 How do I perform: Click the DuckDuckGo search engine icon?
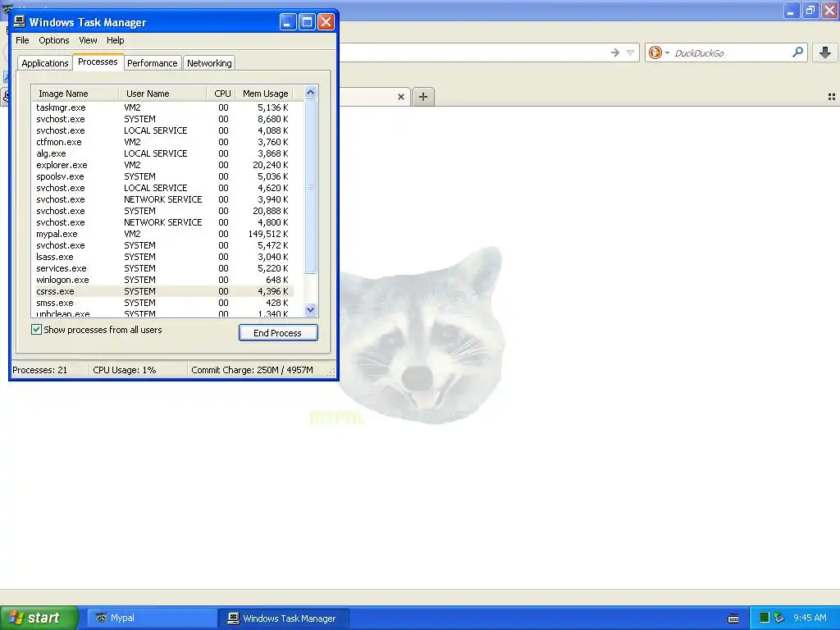[655, 52]
